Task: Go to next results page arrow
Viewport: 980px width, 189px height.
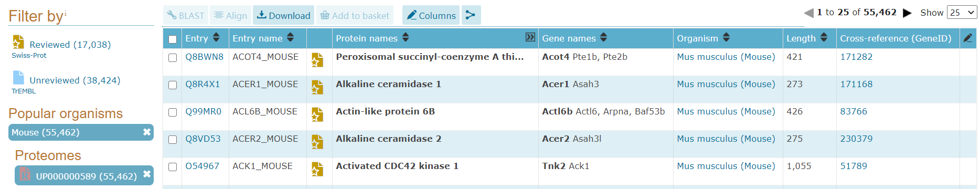Action: (x=907, y=13)
